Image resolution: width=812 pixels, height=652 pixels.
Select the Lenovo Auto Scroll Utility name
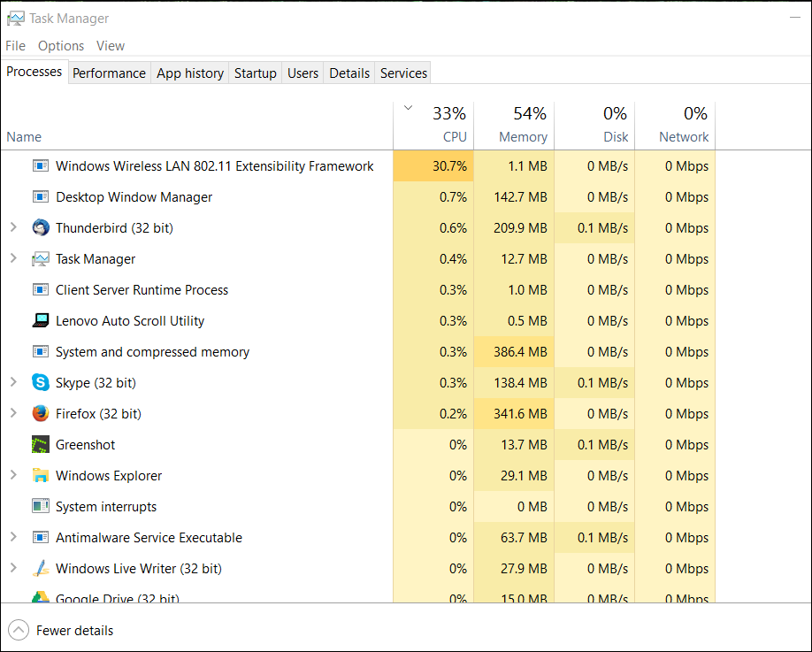(x=130, y=320)
